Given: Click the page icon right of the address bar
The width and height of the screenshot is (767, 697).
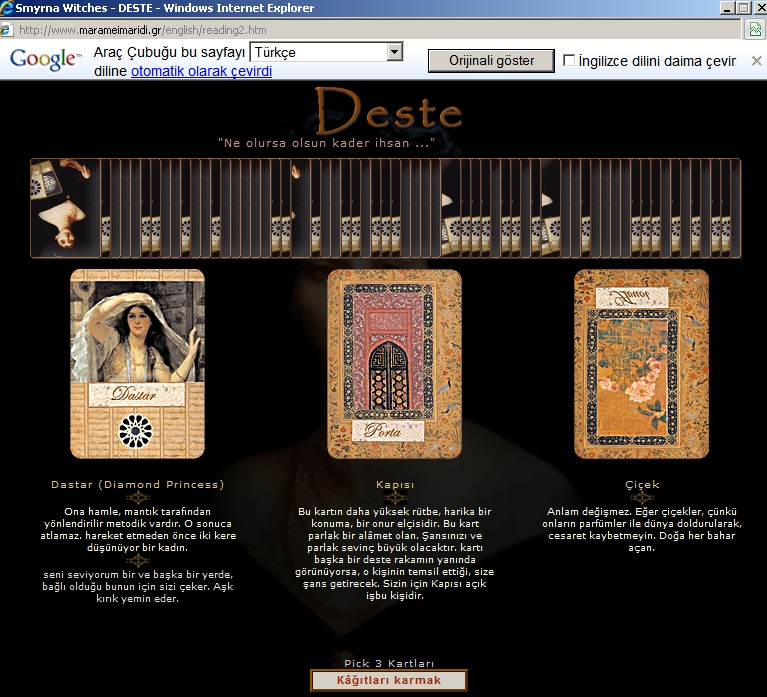Looking at the screenshot, I should click(755, 30).
